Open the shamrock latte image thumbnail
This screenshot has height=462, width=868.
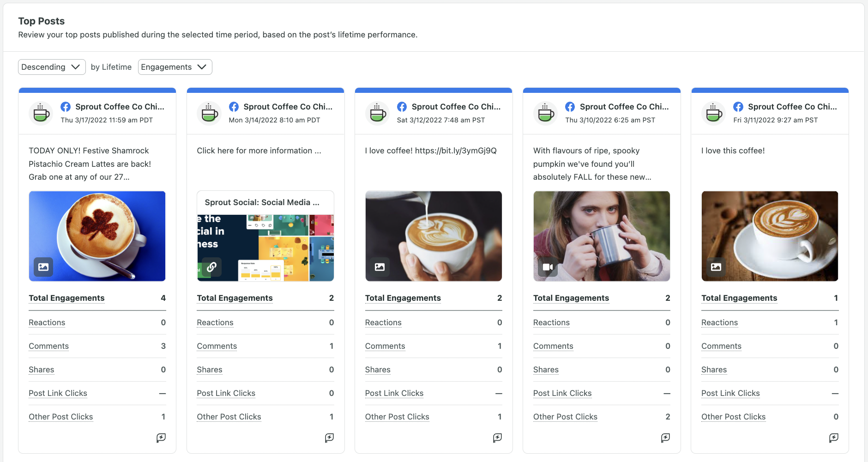coord(97,236)
